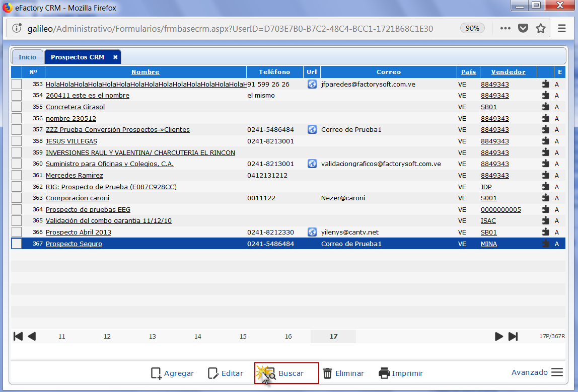Click Buscar to search prospects
Screen dimensions: 578x392
click(x=286, y=373)
